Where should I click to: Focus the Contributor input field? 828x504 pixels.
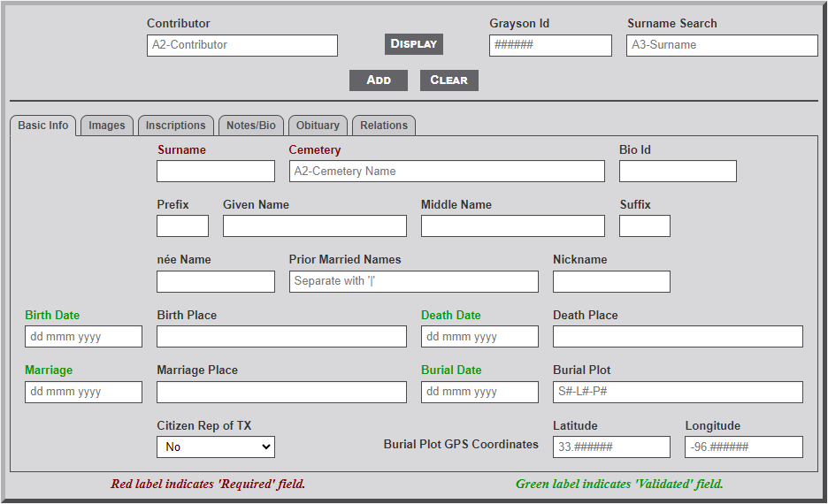coord(242,46)
